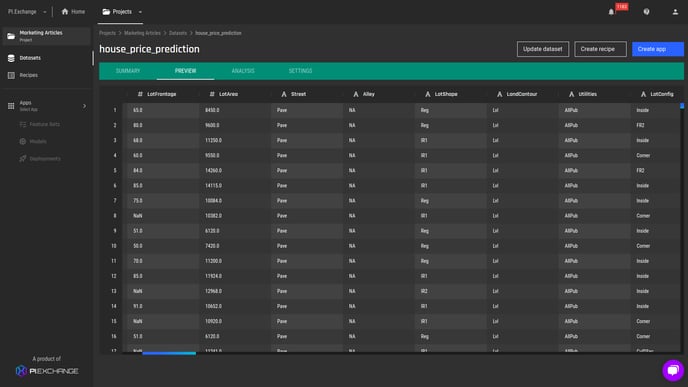Screen dimensions: 688x387
Task: Click LotArea cell 7420.0 in row 10
Action: (235, 246)
